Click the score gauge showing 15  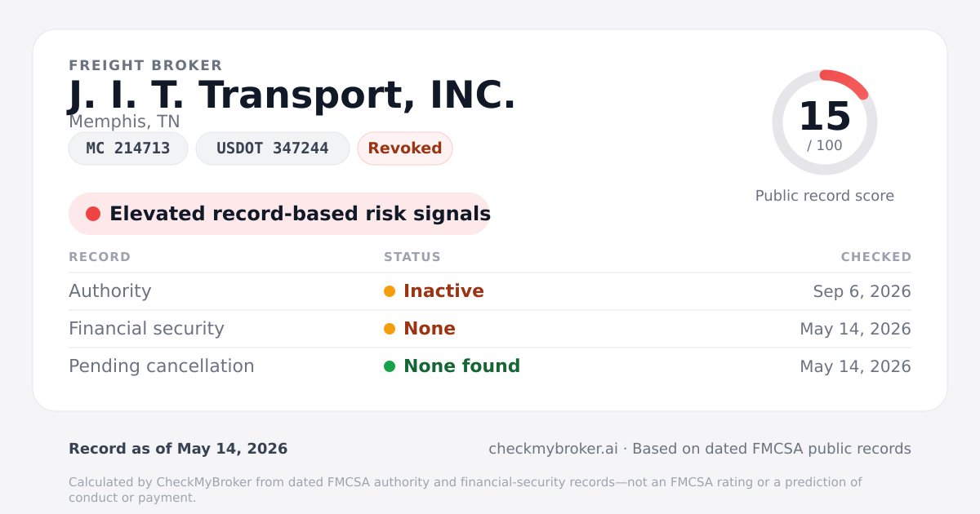[x=825, y=122]
